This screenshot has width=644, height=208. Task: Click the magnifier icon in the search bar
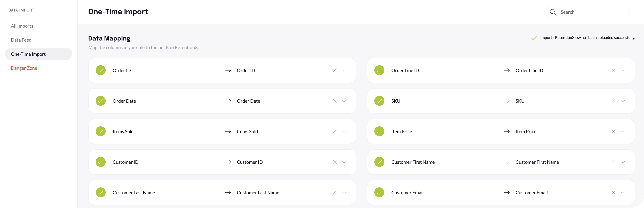tap(553, 12)
